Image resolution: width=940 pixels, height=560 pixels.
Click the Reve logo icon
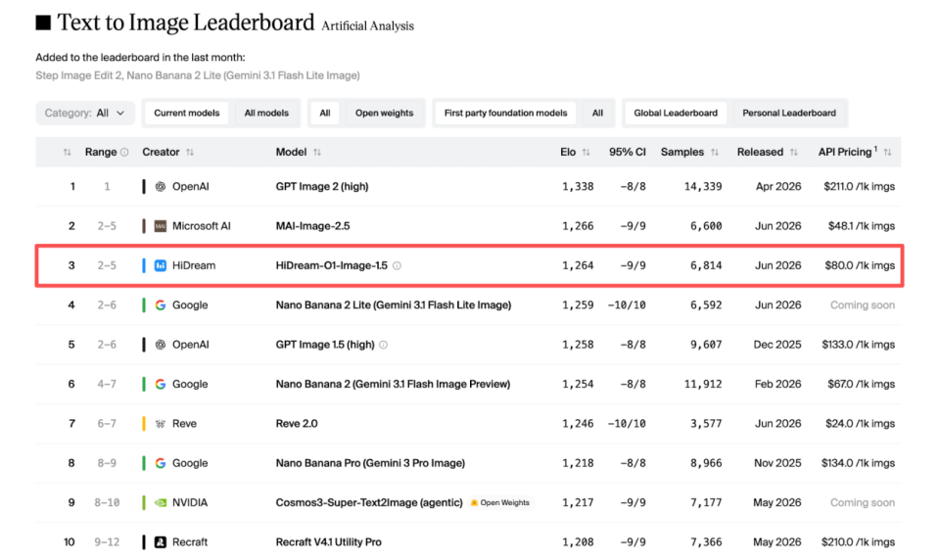[160, 424]
